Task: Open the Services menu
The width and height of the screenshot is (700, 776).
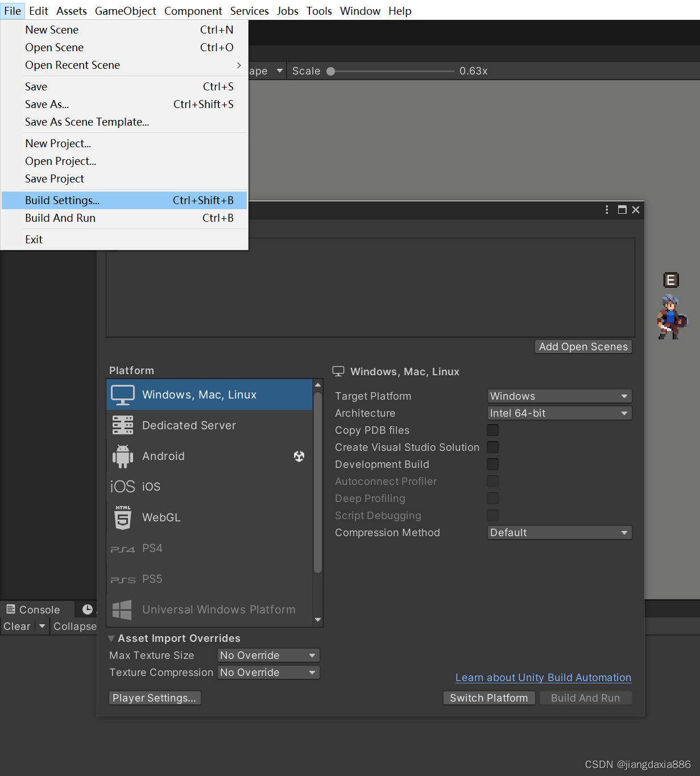Action: pyautogui.click(x=250, y=11)
